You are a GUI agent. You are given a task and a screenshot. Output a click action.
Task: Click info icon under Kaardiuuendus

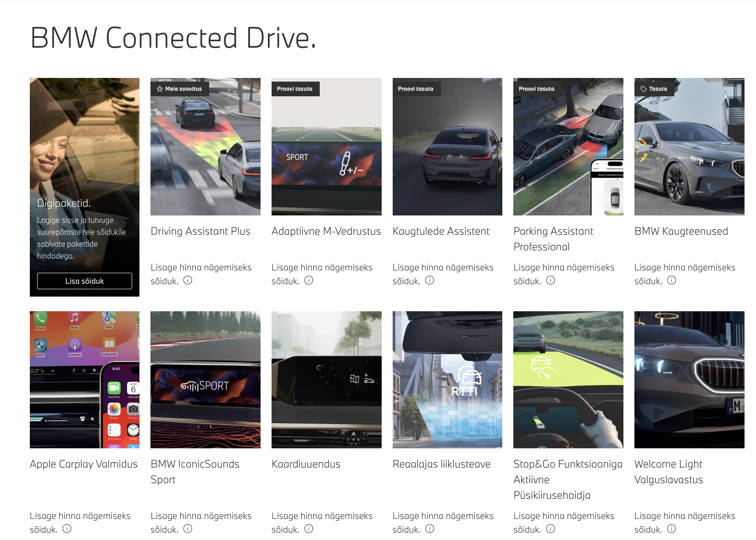(x=309, y=529)
